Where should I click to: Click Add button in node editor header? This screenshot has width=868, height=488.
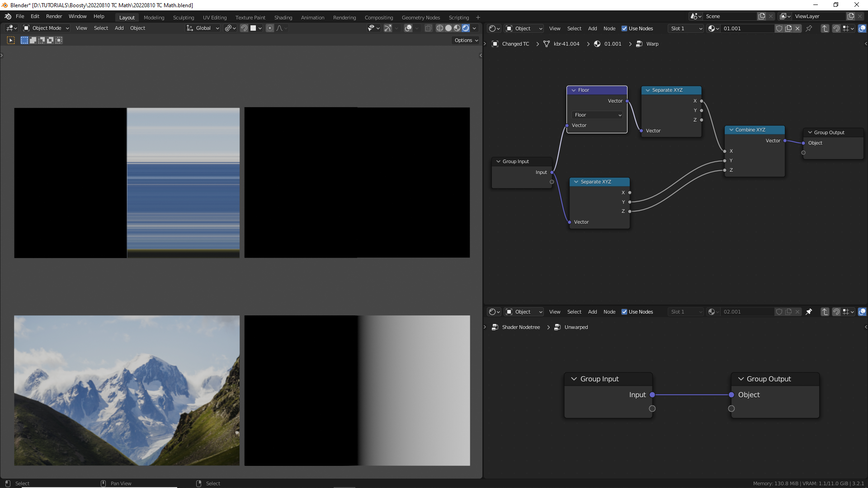[593, 28]
